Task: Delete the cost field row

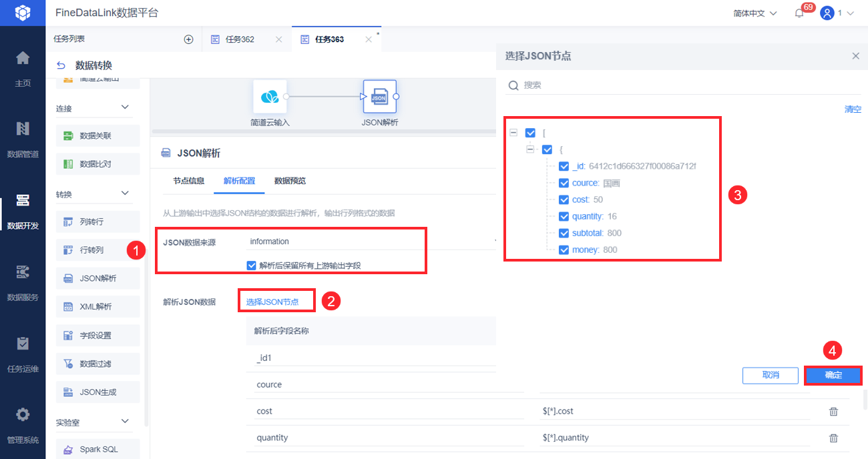Action: tap(833, 412)
